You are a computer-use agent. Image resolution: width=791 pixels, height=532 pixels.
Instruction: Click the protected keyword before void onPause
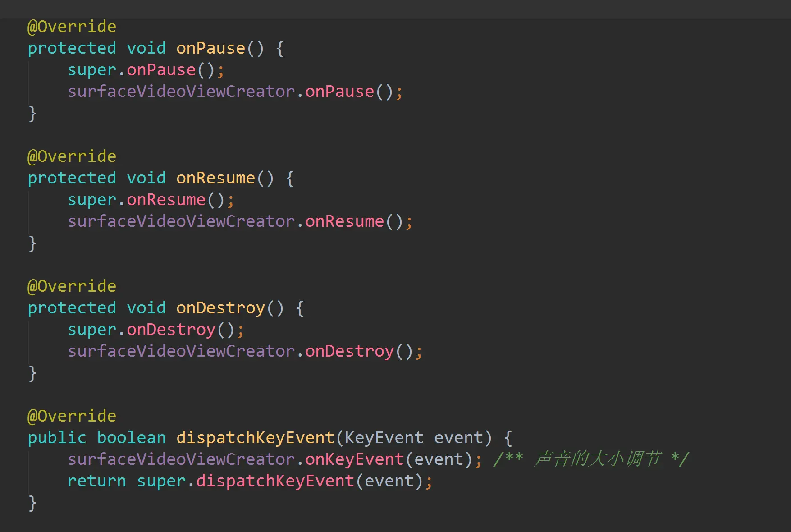point(72,48)
